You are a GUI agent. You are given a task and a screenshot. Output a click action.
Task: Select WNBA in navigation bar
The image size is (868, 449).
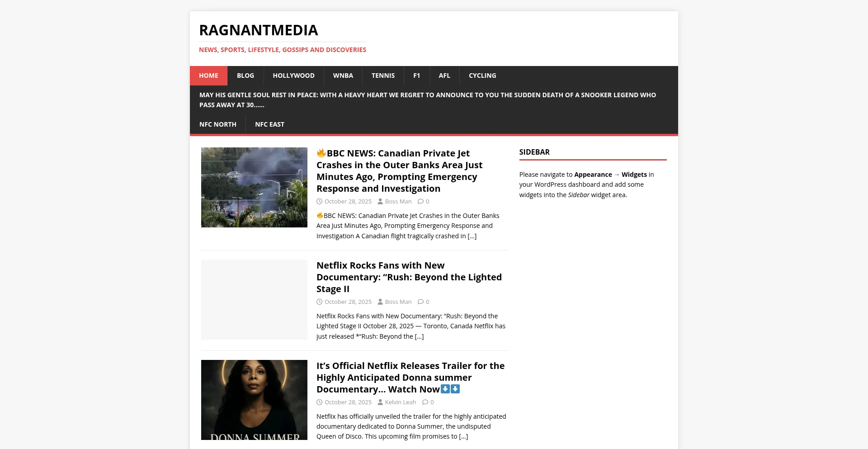pyautogui.click(x=343, y=76)
